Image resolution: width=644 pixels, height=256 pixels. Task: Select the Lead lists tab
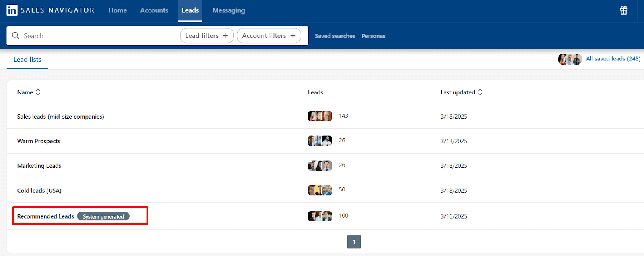point(27,60)
